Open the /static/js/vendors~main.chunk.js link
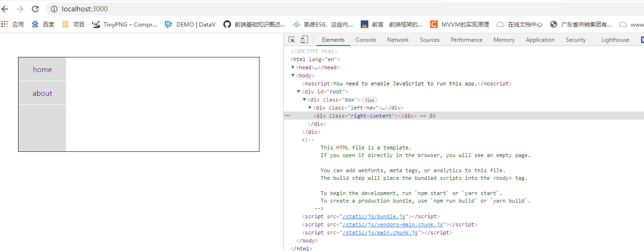 click(x=393, y=224)
